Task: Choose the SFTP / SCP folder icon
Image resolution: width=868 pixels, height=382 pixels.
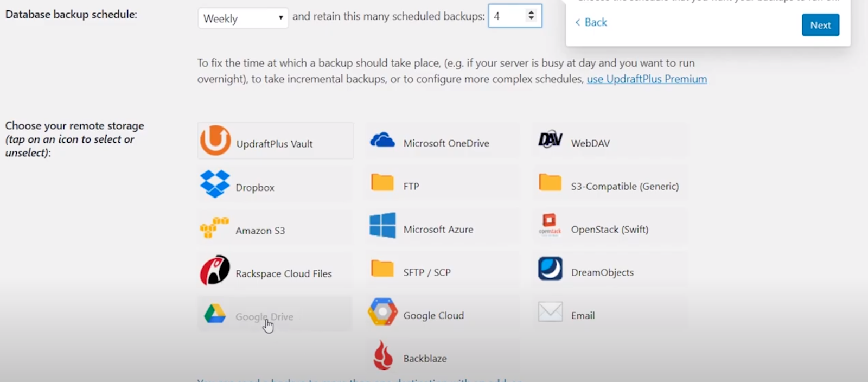Action: pos(382,268)
